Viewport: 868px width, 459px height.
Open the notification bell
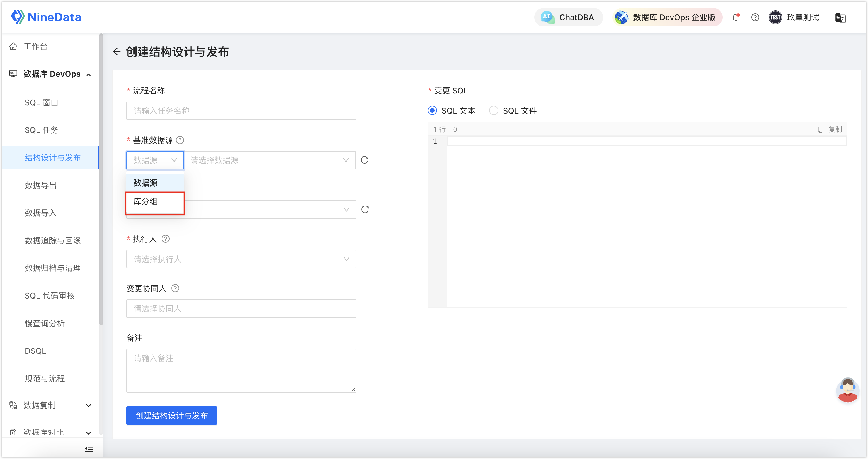tap(736, 17)
